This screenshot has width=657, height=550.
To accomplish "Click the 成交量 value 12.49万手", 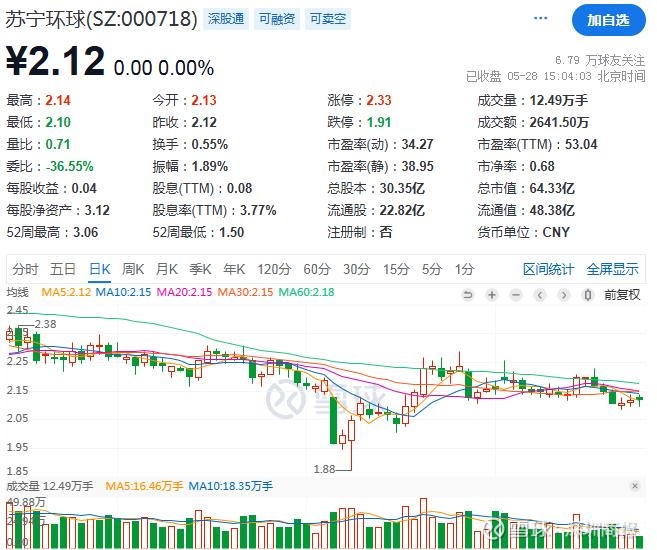I will coord(559,101).
